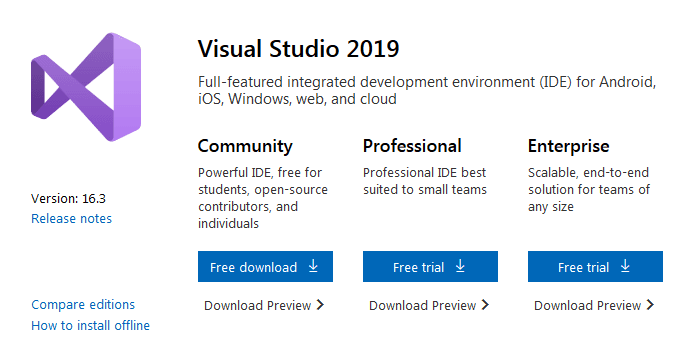The height and width of the screenshot is (360, 695).
Task: Open the Compare editions link
Action: (x=83, y=305)
